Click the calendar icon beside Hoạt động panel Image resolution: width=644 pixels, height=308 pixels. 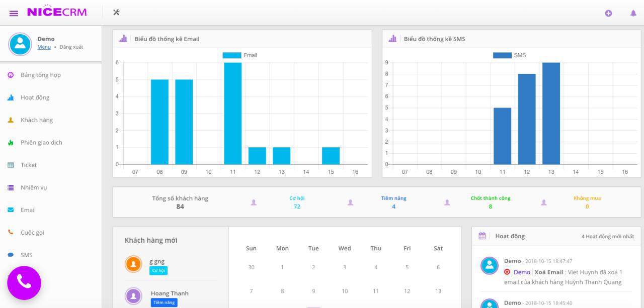pyautogui.click(x=481, y=236)
